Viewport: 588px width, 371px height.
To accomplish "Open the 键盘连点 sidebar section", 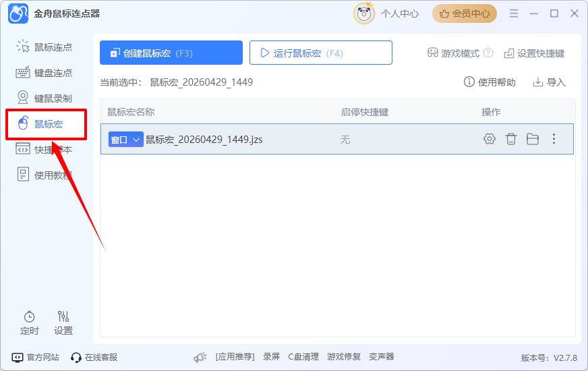I will pyautogui.click(x=45, y=73).
